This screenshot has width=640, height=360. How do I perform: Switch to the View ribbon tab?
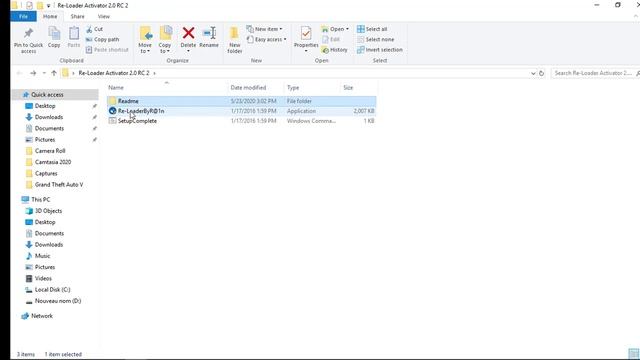click(x=104, y=16)
